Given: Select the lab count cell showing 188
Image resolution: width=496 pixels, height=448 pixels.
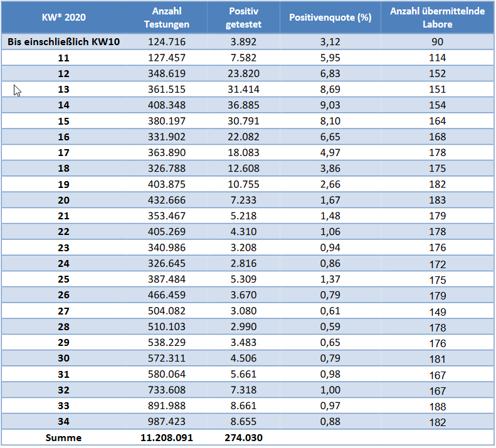Looking at the screenshot, I should click(x=437, y=407).
